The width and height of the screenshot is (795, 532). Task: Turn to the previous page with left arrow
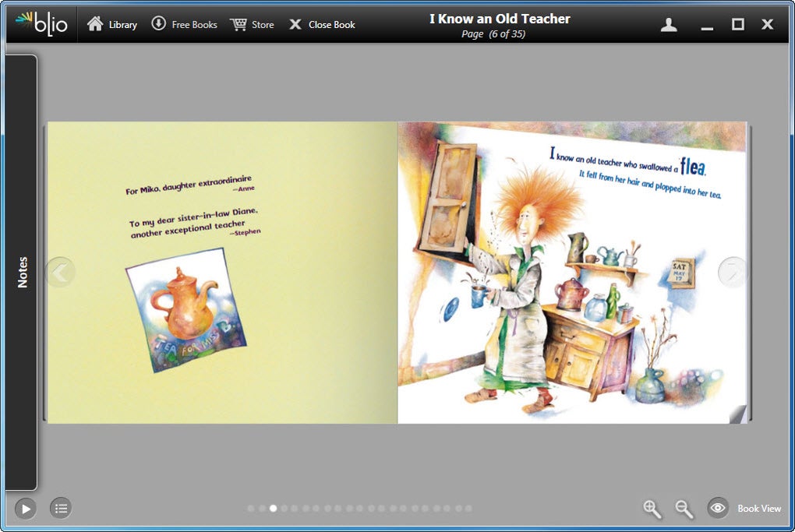pos(60,272)
